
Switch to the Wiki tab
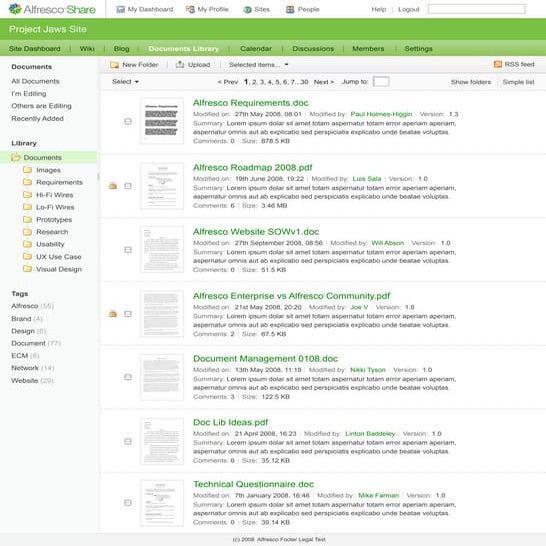pos(87,48)
